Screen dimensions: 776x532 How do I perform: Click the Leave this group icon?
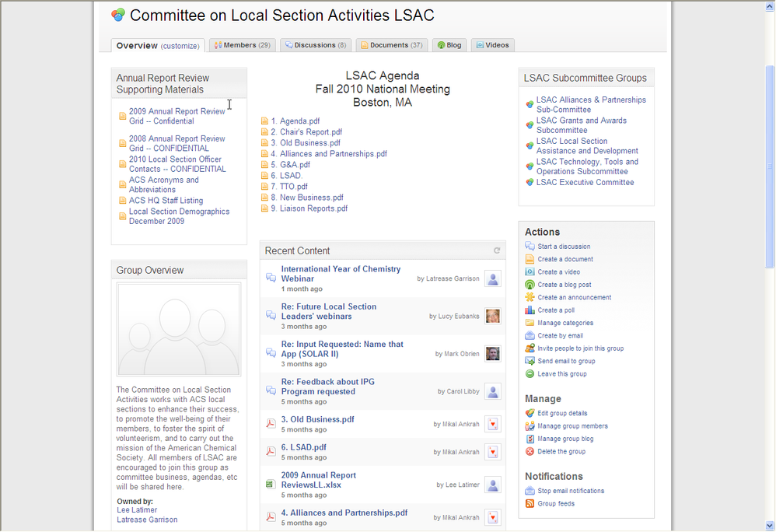530,374
